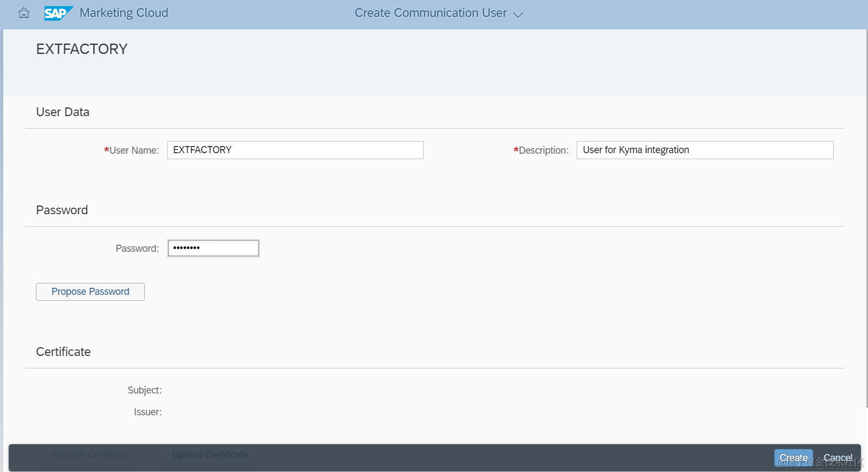Click the Password section title

pos(62,210)
